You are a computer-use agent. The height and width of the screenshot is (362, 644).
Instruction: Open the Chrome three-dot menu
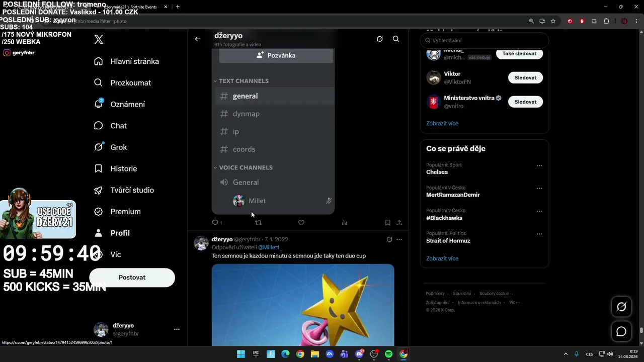636,21
